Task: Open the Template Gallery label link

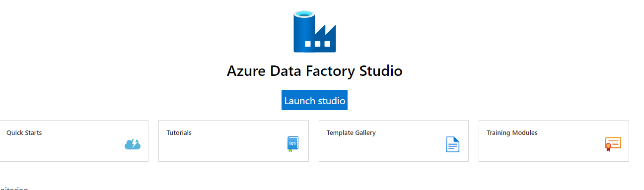Action: click(351, 132)
